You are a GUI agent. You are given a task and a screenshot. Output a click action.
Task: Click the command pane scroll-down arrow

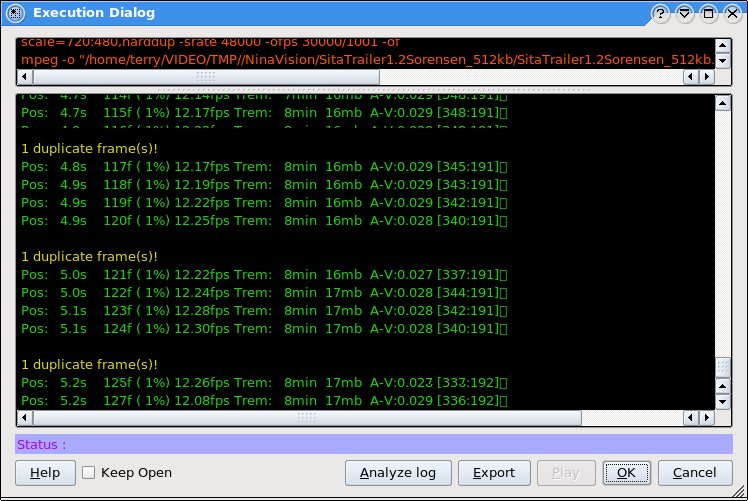[x=723, y=61]
